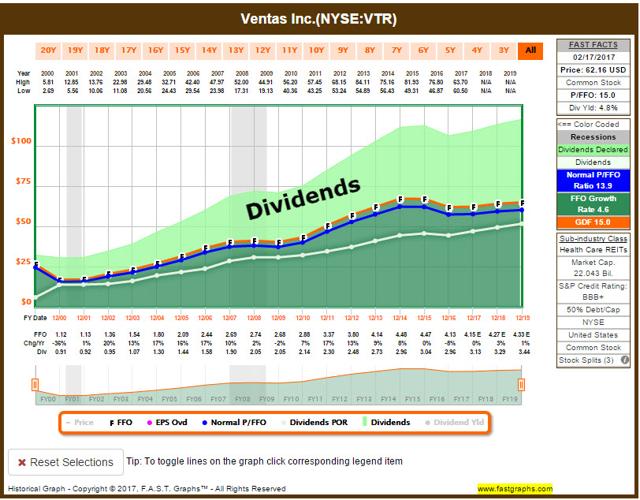Show the 3Y time range
Image resolution: width=640 pixels, height=500 pixels.
point(504,51)
